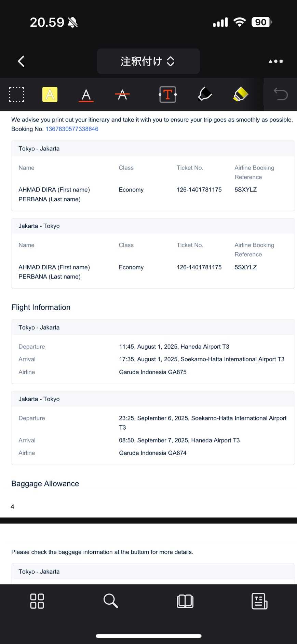Select the rectangular area selection tool

[16, 95]
